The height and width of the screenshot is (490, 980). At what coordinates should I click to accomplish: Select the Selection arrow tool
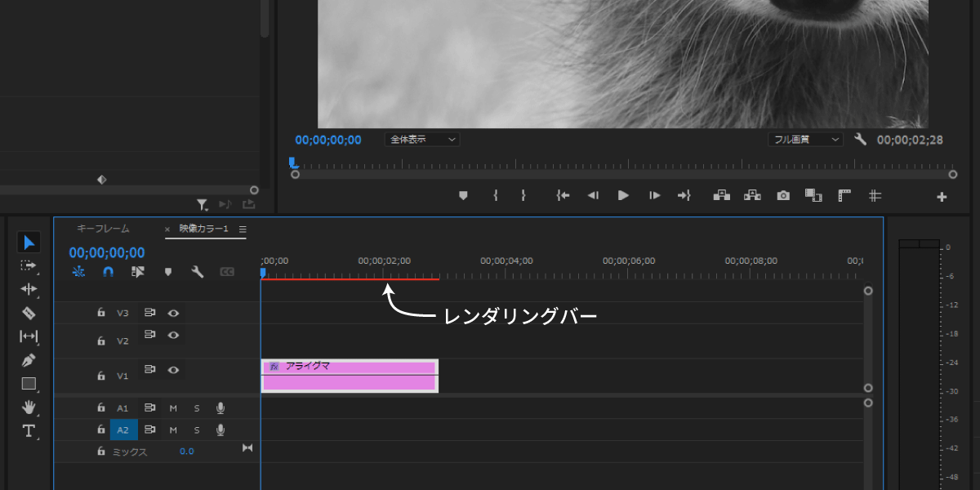tap(29, 242)
